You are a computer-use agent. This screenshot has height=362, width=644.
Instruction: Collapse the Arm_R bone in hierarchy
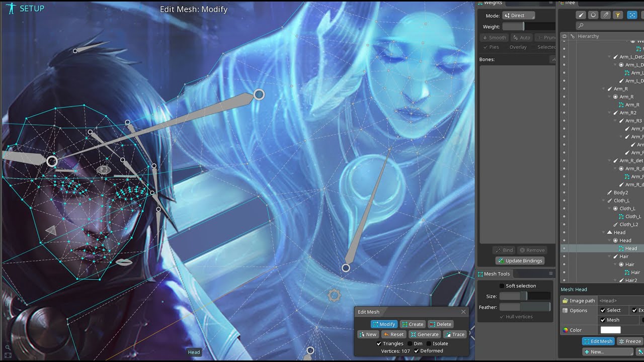point(603,89)
